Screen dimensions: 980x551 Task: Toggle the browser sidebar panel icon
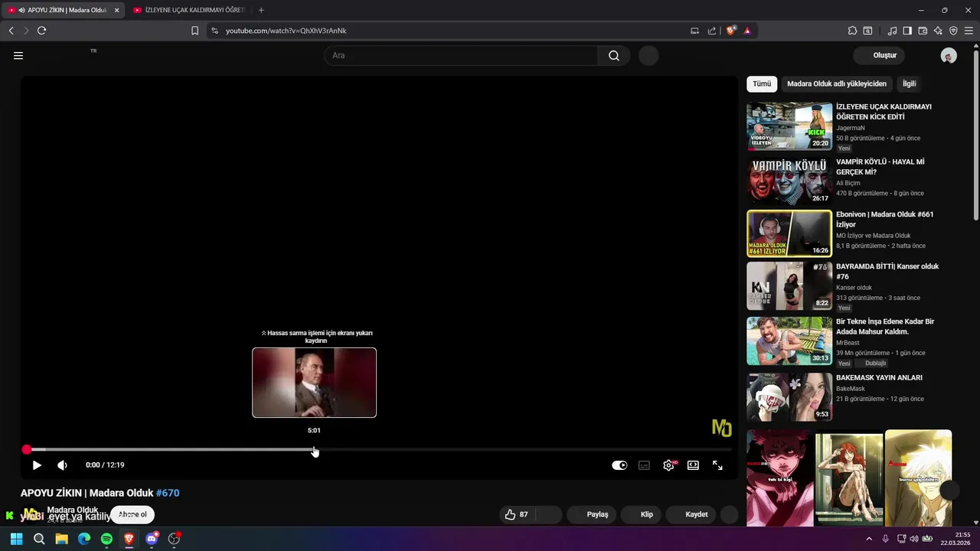907,31
